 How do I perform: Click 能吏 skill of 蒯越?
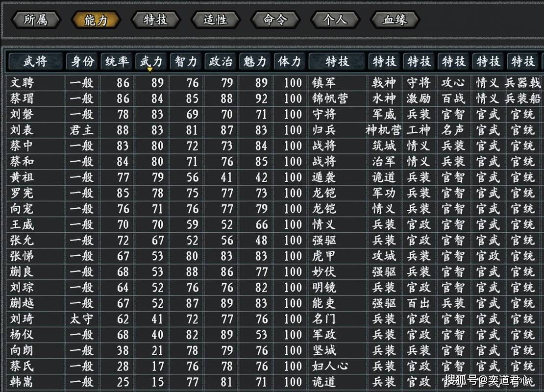click(323, 303)
